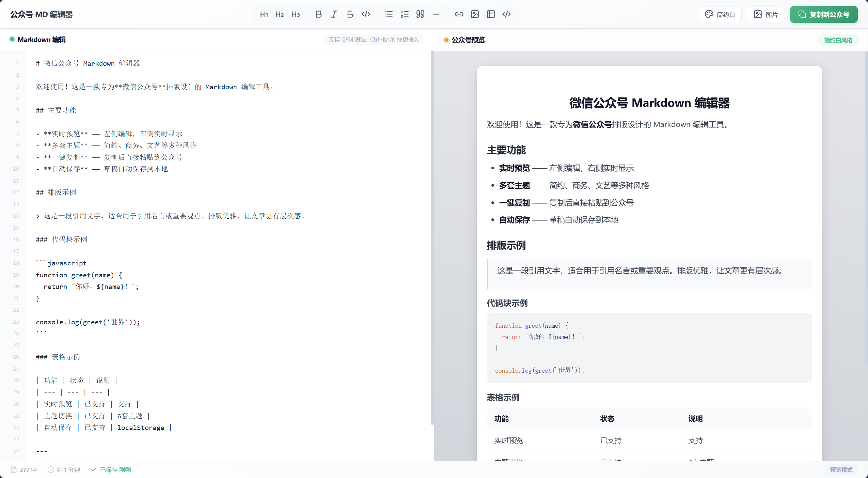The height and width of the screenshot is (478, 868).
Task: Place cursor in '## 排版示例' editor line
Action: (56, 192)
